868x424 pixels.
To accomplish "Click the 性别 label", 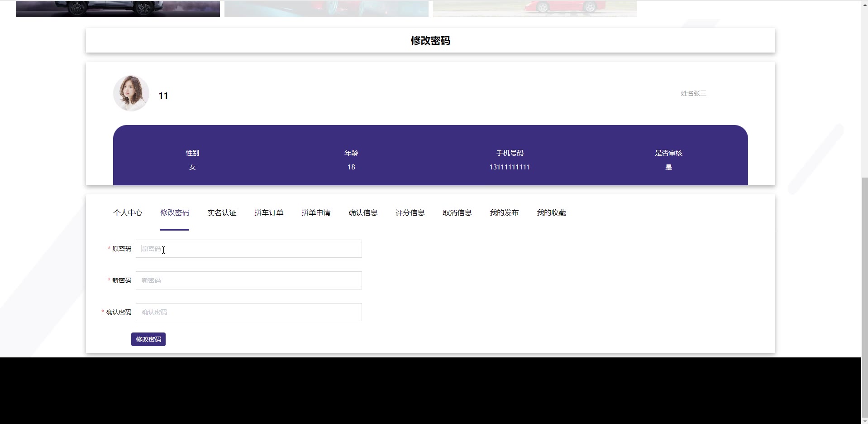I will click(x=192, y=153).
